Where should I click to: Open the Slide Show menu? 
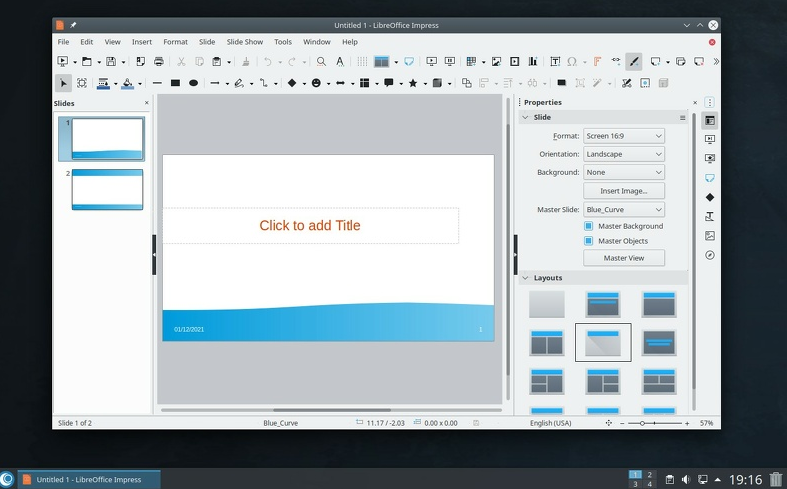pos(244,42)
